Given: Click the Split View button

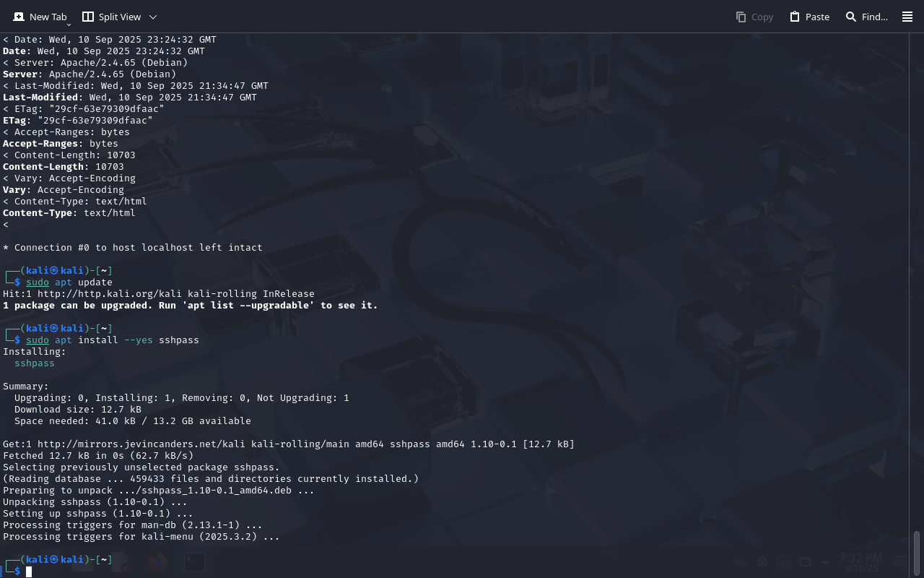Looking at the screenshot, I should point(111,17).
